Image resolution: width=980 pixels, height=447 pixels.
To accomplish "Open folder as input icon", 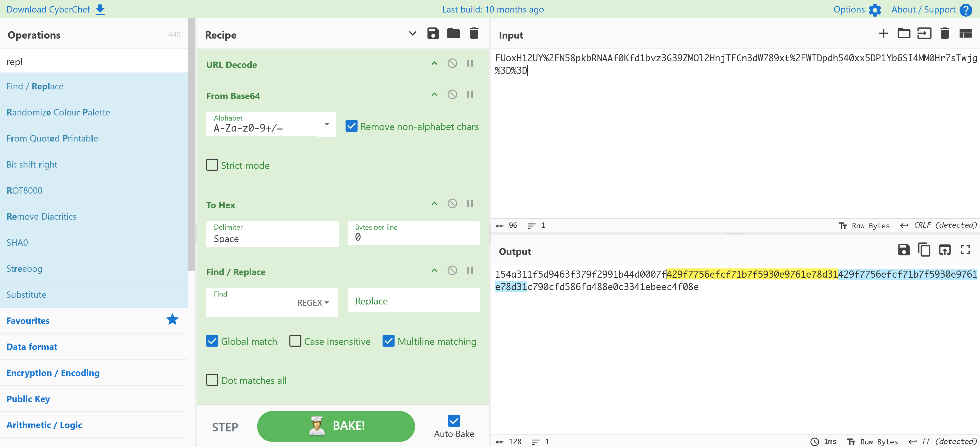I will click(904, 33).
